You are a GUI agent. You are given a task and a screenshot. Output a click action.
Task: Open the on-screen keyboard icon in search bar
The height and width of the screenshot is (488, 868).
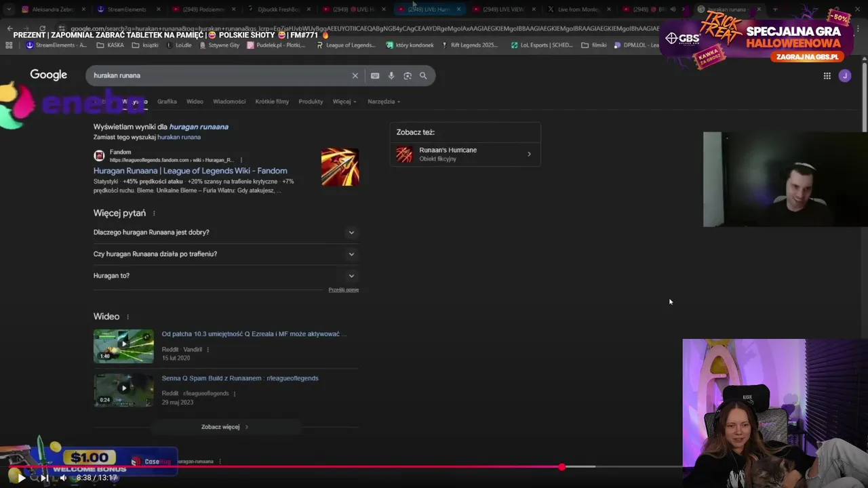(x=375, y=76)
